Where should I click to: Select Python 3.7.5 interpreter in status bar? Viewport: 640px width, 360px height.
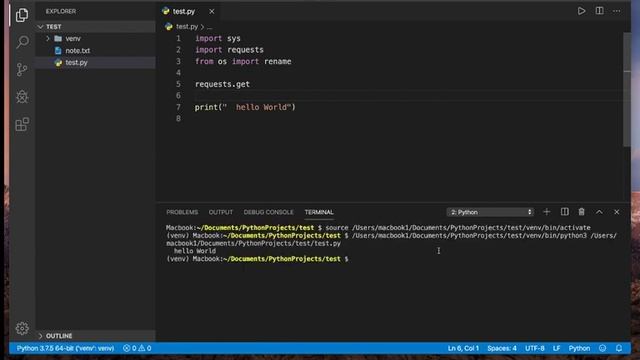65,348
